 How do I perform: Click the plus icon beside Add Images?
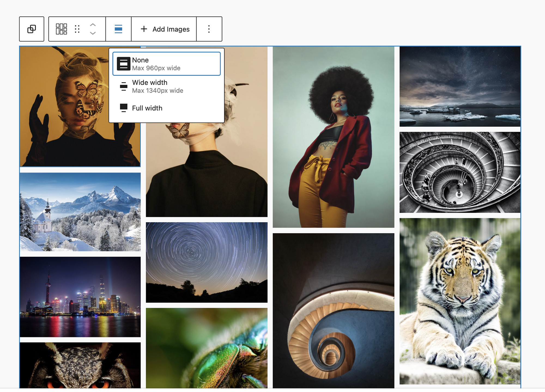point(144,29)
